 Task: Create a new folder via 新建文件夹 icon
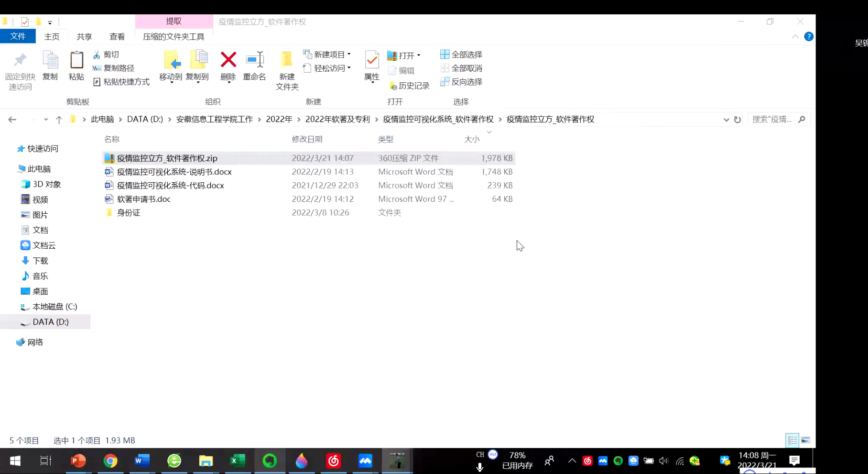tap(286, 67)
